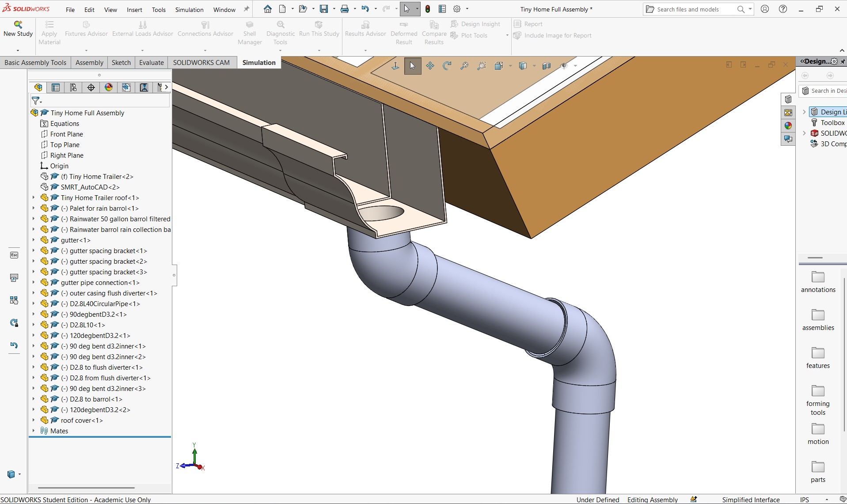This screenshot has height=504, width=847.
Task: Open the Simulation menu
Action: pyautogui.click(x=189, y=10)
